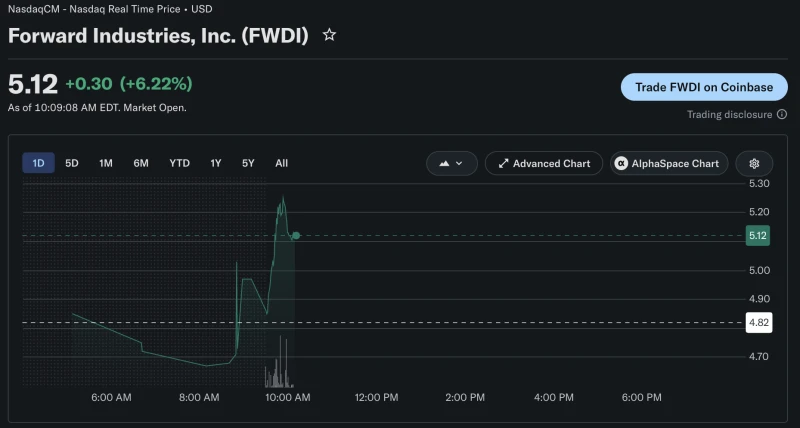Click the 5.30 price axis label
The width and height of the screenshot is (800, 428).
coord(759,184)
